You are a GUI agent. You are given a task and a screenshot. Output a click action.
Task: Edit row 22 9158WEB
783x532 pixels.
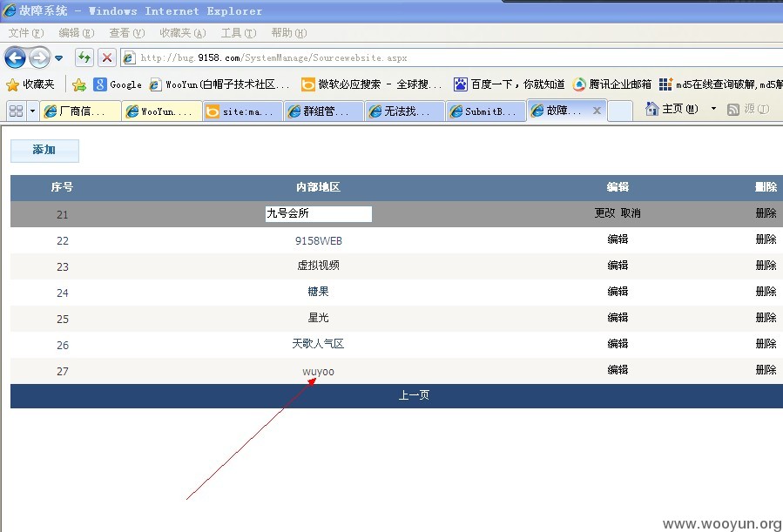[618, 239]
